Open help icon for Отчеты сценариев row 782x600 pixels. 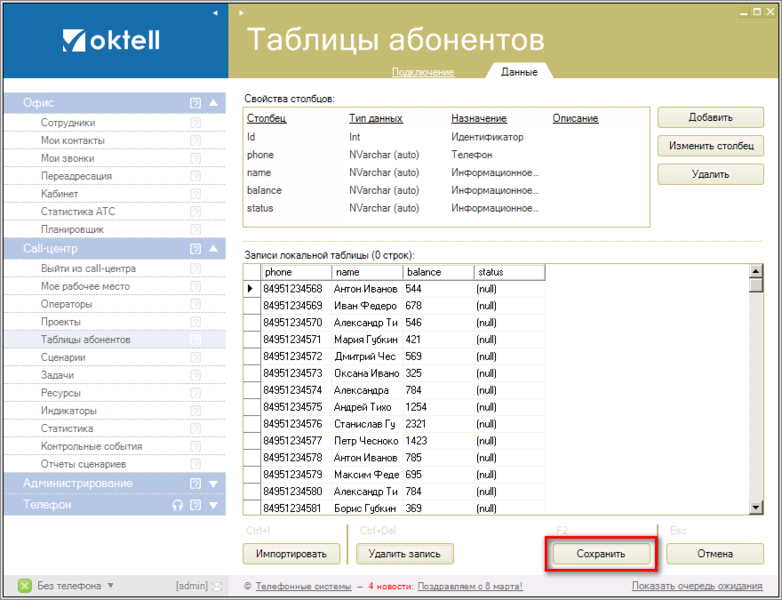pos(195,464)
